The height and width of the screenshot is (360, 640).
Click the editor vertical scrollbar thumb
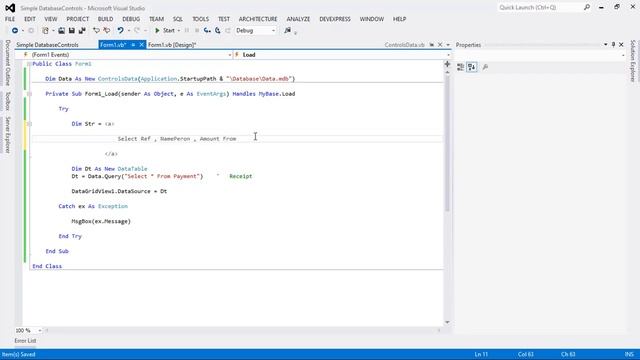447,143
